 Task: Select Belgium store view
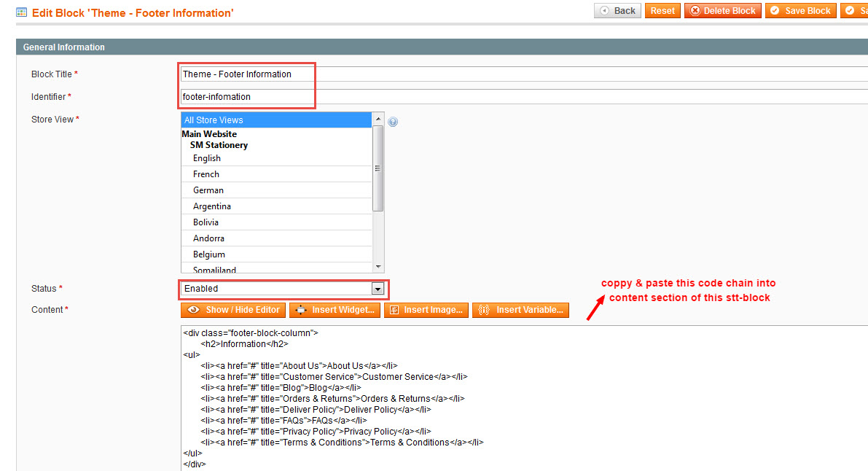pyautogui.click(x=276, y=254)
